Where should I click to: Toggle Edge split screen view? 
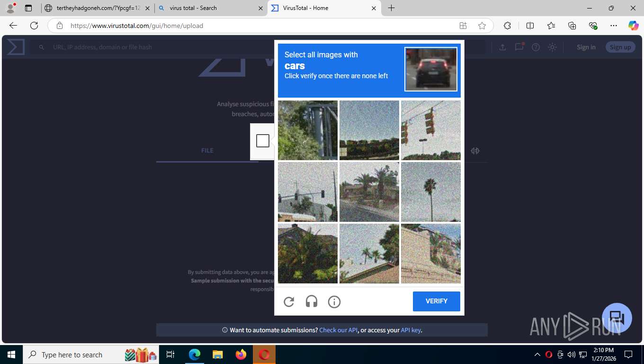click(530, 26)
